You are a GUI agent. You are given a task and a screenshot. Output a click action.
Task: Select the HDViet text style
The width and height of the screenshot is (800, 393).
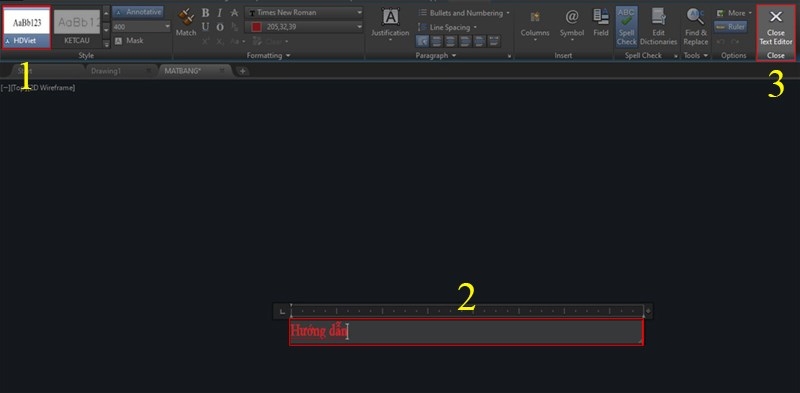coord(27,28)
